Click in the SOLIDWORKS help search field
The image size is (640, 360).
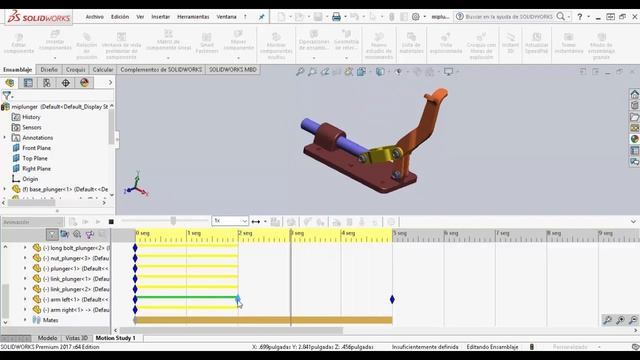[509, 17]
